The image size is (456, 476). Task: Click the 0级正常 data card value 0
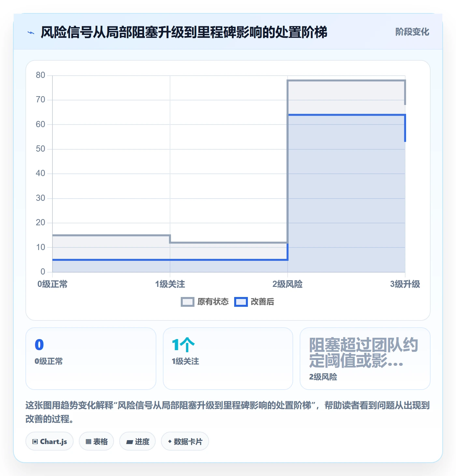39,345
